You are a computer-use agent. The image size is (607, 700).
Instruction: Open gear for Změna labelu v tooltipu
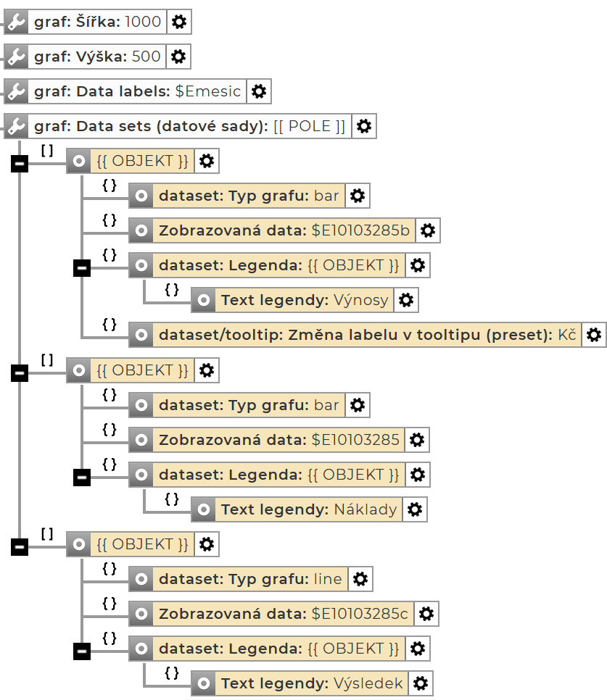tap(594, 335)
